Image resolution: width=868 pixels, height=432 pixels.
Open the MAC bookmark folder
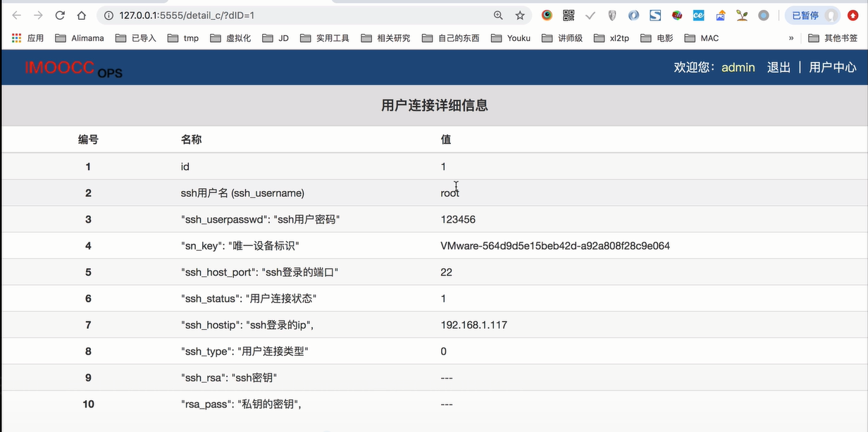click(x=702, y=38)
